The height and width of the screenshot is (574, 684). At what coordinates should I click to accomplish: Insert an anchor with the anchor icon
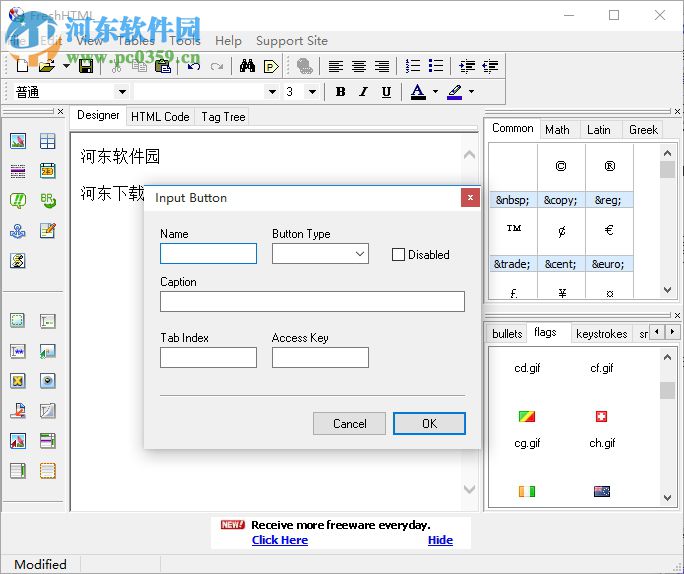click(18, 231)
